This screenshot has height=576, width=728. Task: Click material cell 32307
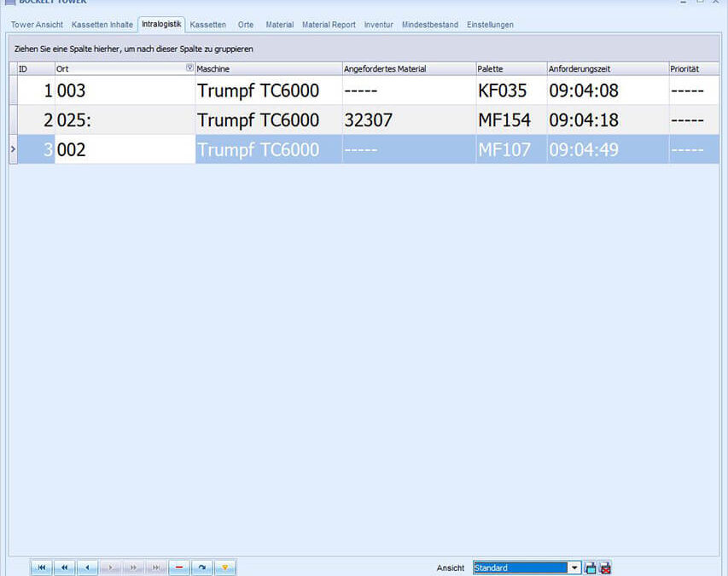tap(409, 119)
